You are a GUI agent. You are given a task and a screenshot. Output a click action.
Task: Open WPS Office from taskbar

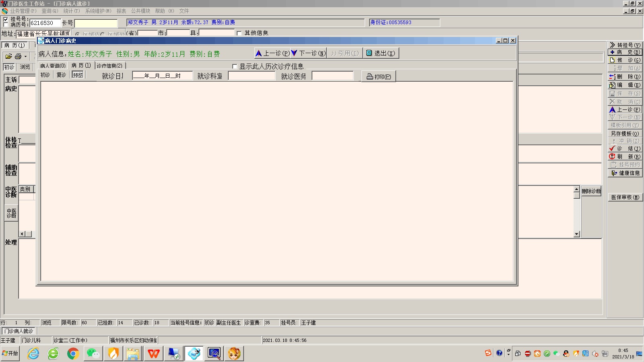tap(153, 354)
